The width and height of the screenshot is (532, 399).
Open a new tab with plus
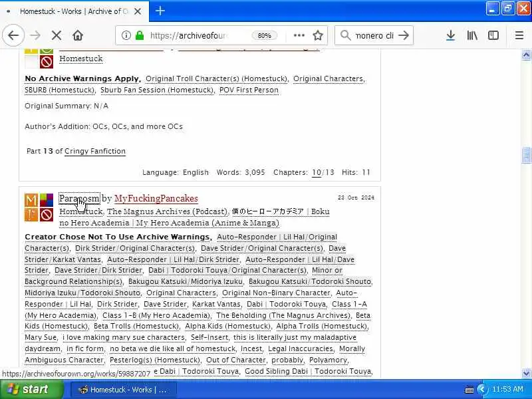tap(160, 11)
